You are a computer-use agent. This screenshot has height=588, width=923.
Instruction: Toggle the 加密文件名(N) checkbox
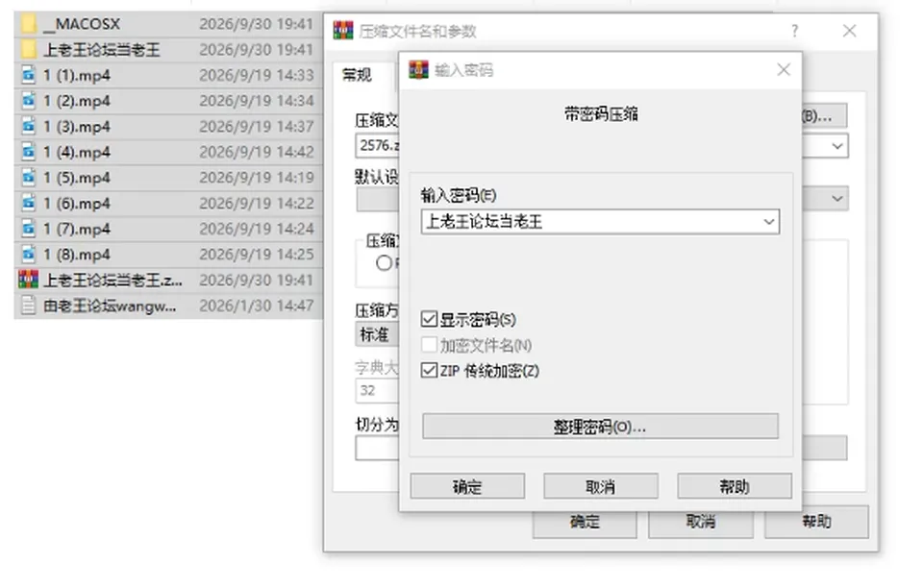(429, 345)
